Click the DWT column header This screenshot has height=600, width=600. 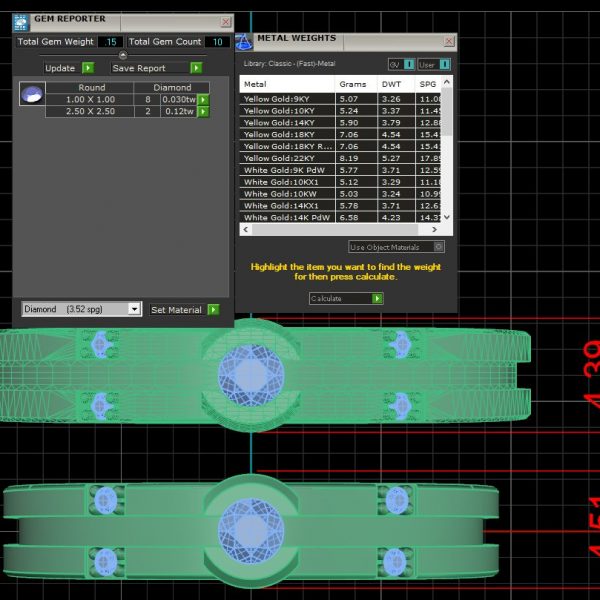click(396, 84)
